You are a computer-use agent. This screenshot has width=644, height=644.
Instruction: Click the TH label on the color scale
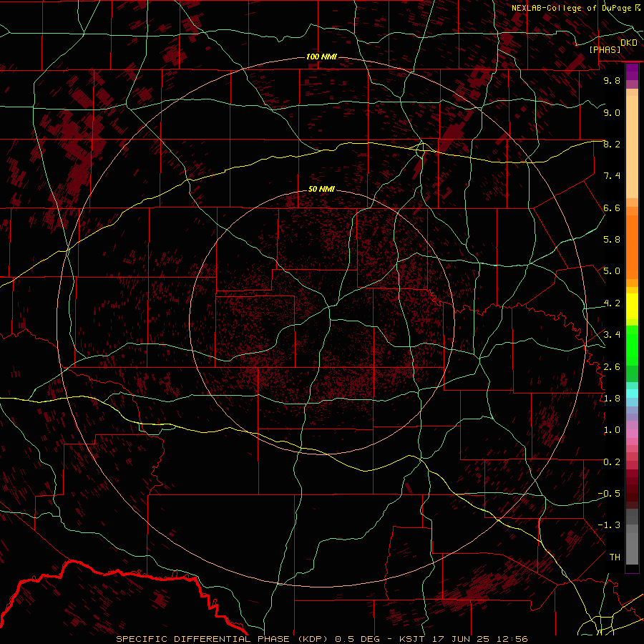click(x=615, y=557)
